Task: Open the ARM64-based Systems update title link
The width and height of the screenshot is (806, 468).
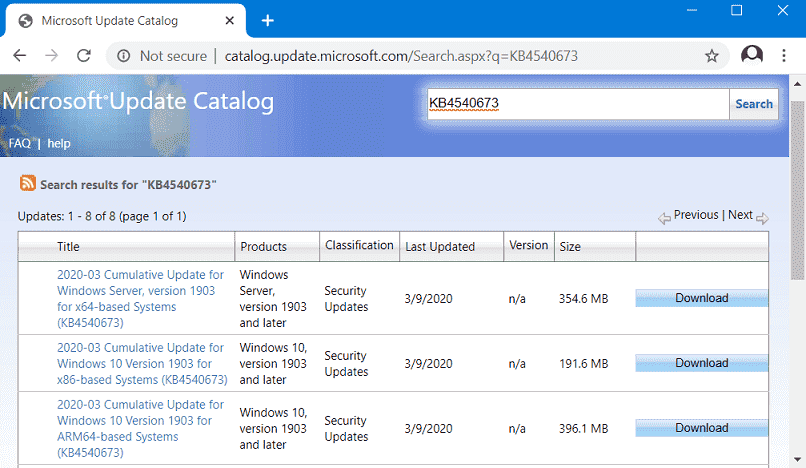Action: click(x=140, y=428)
